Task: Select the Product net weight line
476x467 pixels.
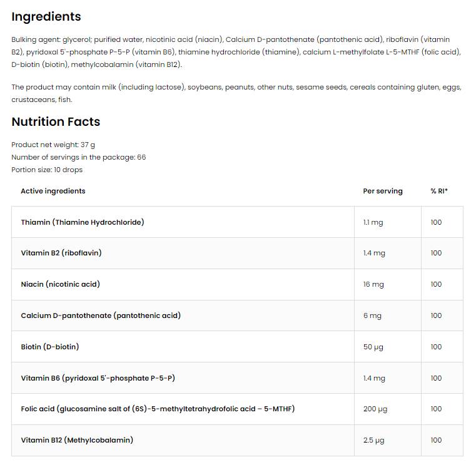Action: (53, 145)
